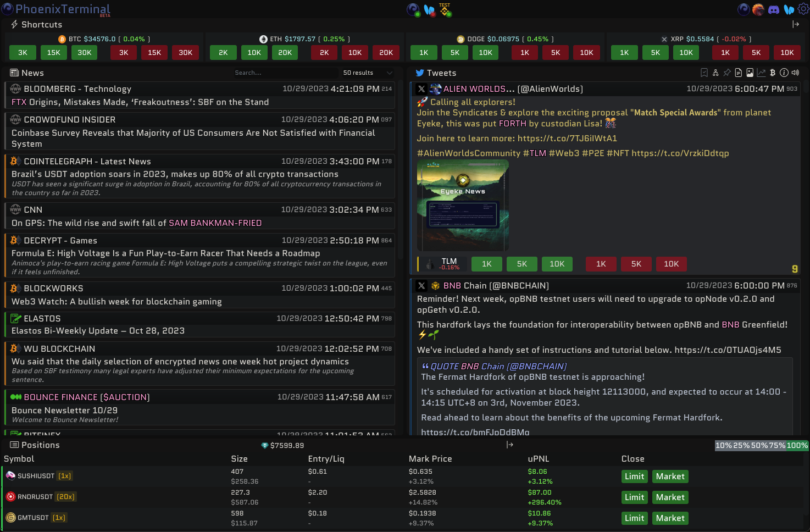The height and width of the screenshot is (532, 810).
Task: Click the Alien Worlds profile avatar
Action: (436, 88)
